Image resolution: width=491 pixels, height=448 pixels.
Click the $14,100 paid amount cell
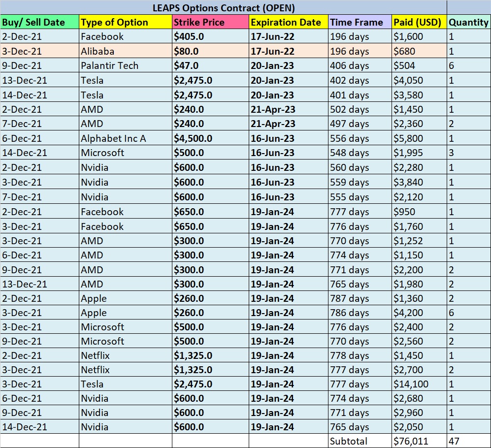419,384
